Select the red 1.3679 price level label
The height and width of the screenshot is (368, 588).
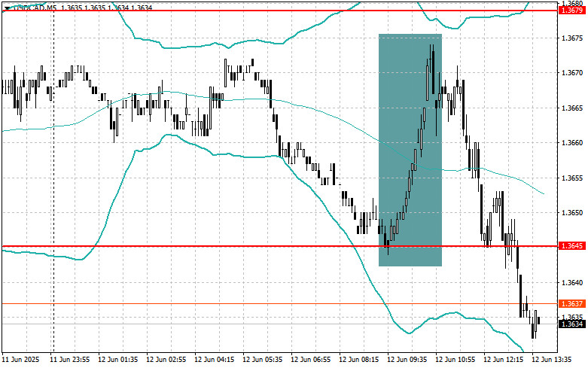pyautogui.click(x=572, y=11)
